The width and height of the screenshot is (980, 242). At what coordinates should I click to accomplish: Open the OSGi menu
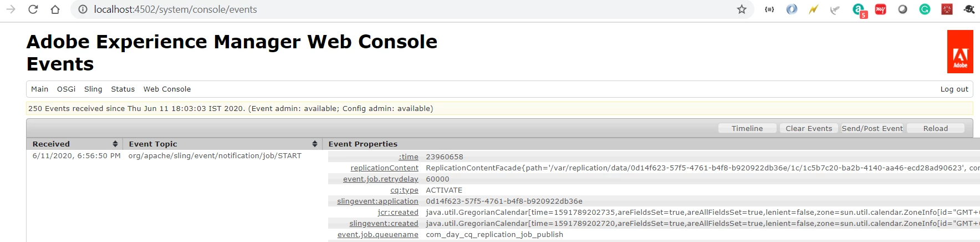tap(66, 89)
